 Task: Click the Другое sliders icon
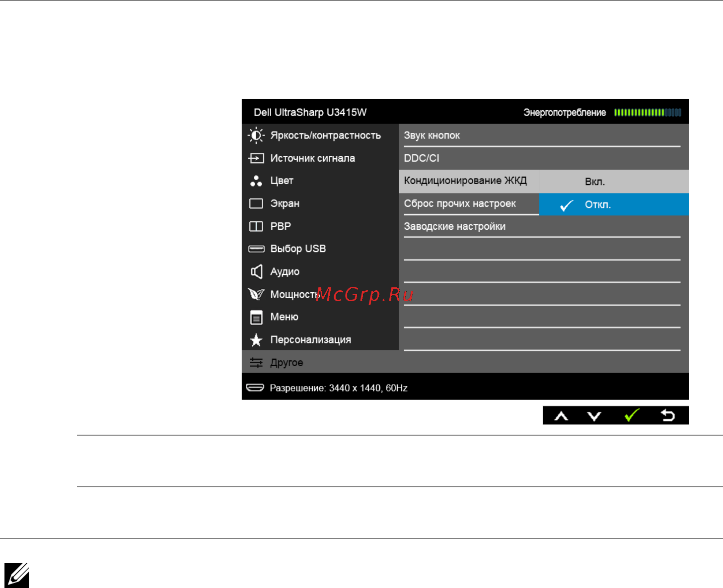click(256, 363)
